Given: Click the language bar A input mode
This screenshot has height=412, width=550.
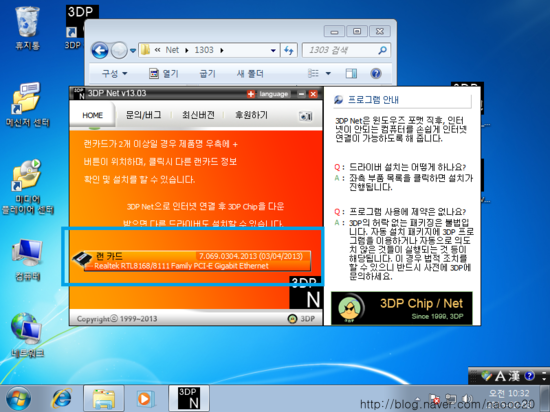Looking at the screenshot, I should 500,376.
